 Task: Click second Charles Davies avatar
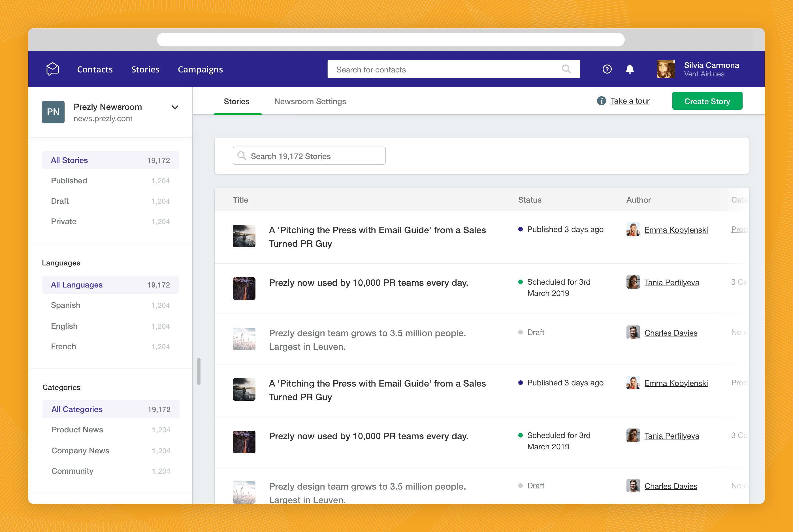click(633, 486)
